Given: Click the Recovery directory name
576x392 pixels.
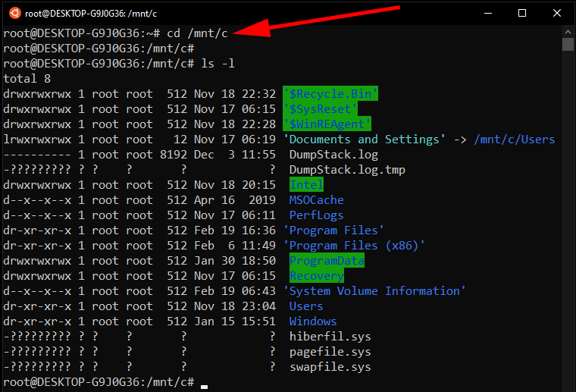Looking at the screenshot, I should [x=317, y=276].
